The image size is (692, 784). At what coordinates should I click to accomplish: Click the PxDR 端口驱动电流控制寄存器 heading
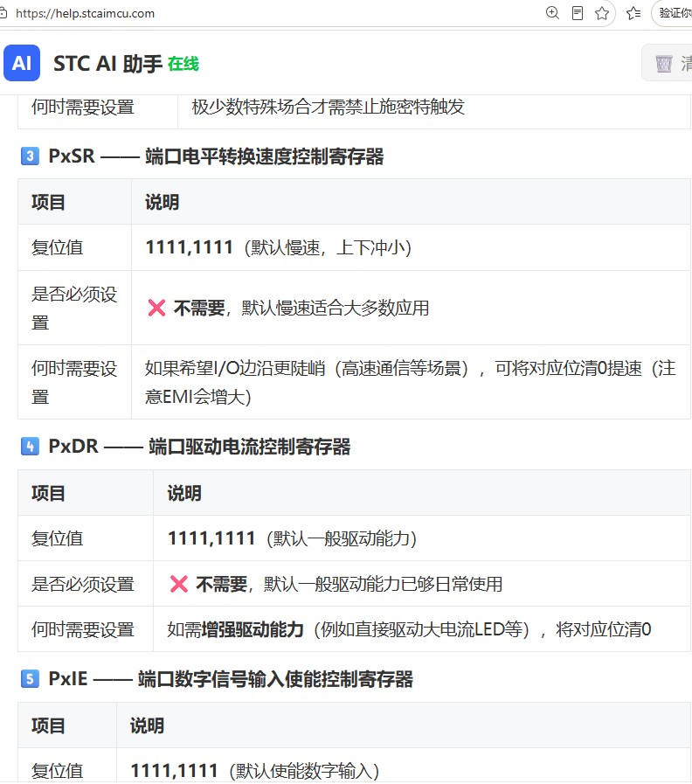199,446
